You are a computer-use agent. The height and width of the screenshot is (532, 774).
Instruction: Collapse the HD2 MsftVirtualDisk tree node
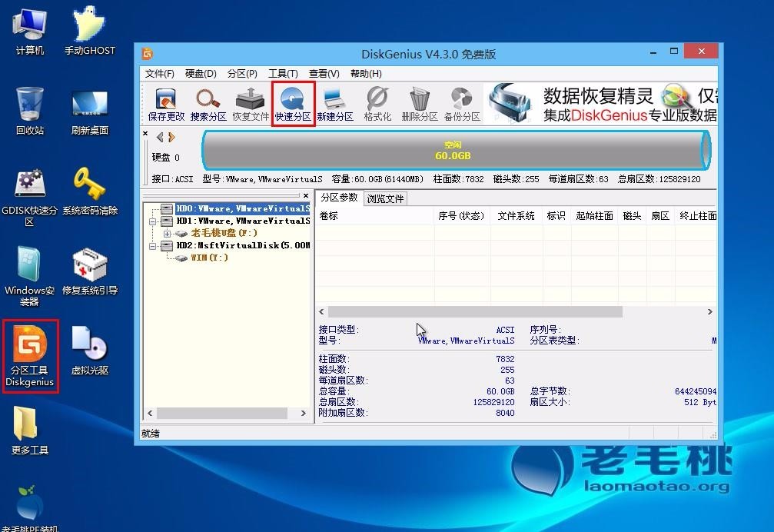coord(154,245)
